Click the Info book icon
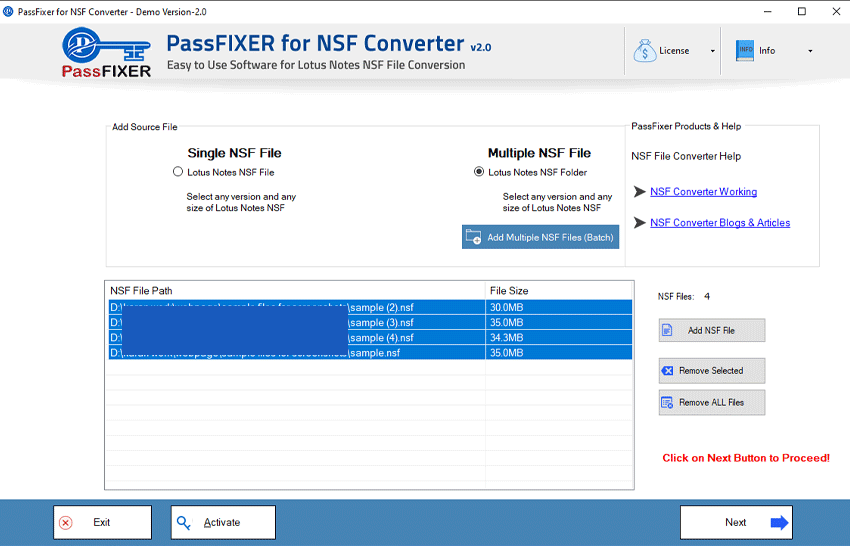 click(745, 50)
